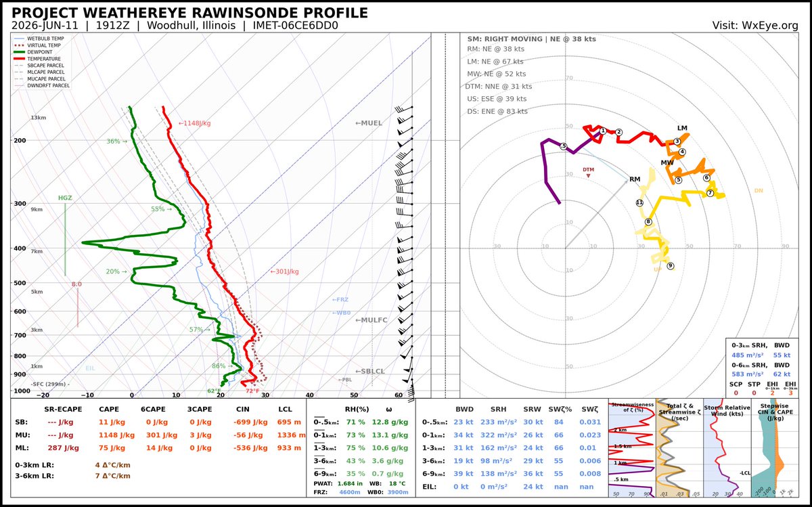Click the '86% →' humidity annotation

pos(221,366)
